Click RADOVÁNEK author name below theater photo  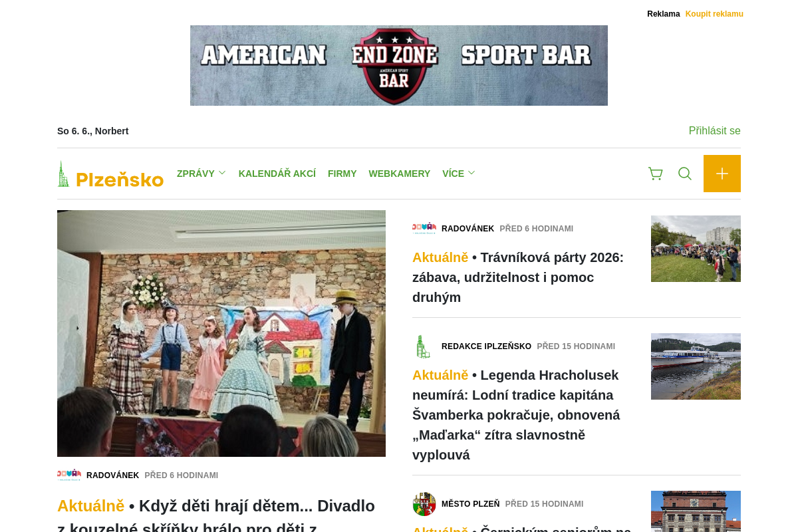[x=113, y=475]
